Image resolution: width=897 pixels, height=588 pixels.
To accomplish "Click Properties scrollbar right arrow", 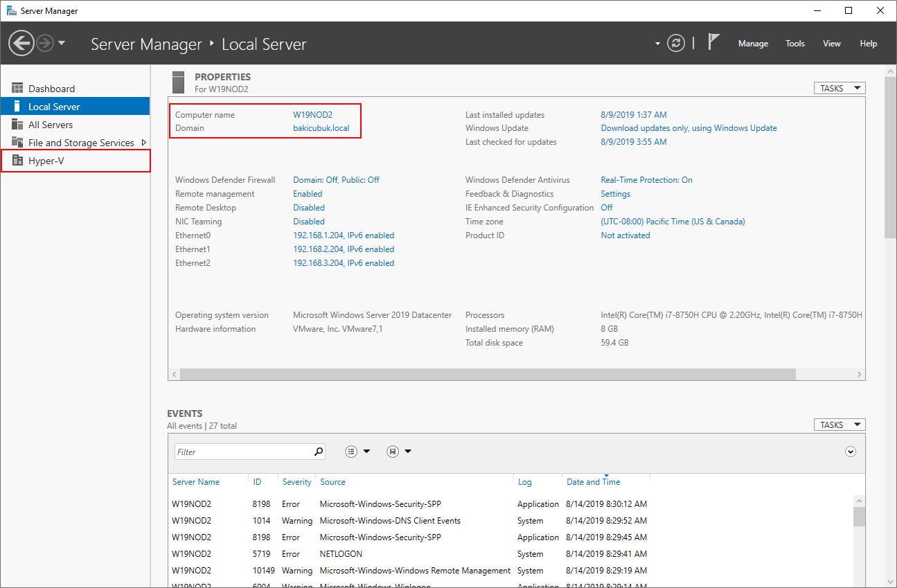I will coord(859,374).
